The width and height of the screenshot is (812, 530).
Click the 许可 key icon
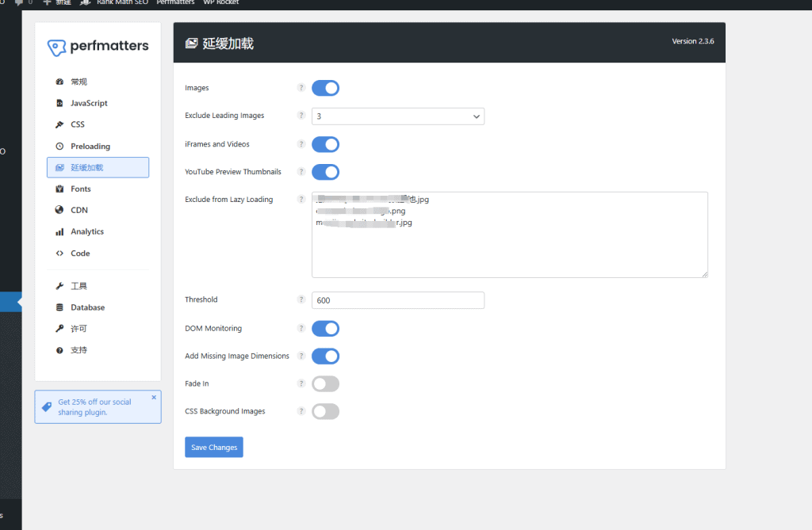pyautogui.click(x=59, y=329)
